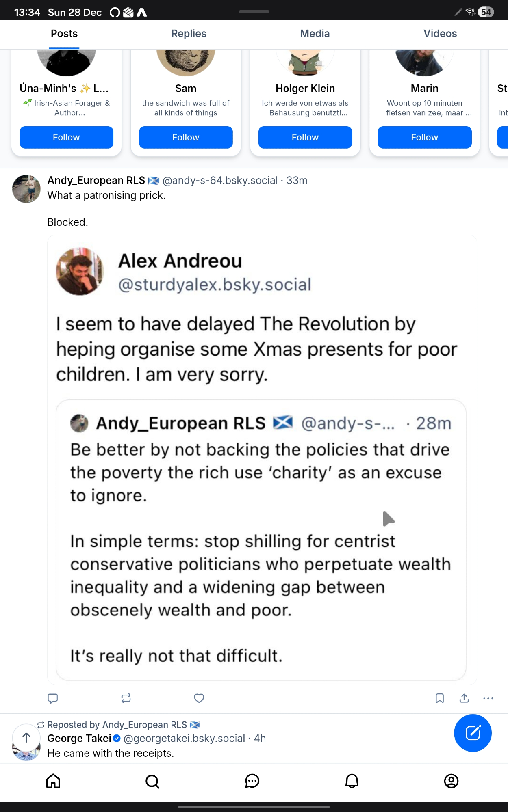Tap the repost icon under Andy's post
This screenshot has height=812, width=508.
coord(126,698)
